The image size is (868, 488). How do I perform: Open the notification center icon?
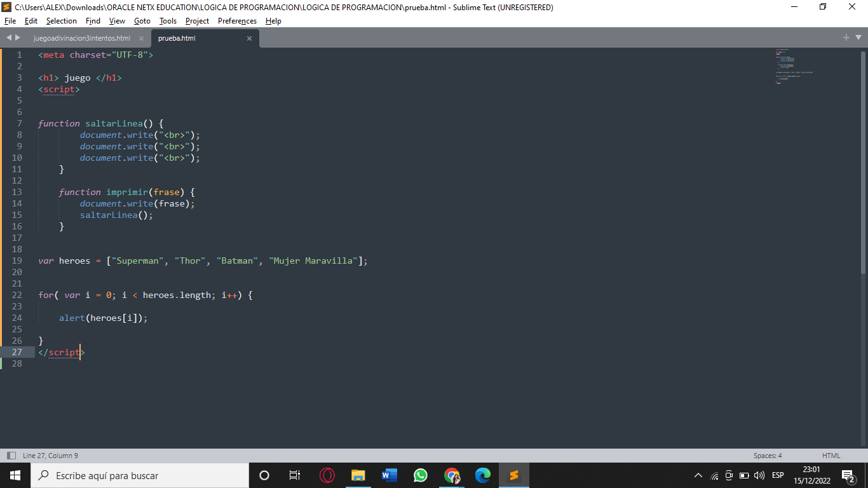(848, 475)
